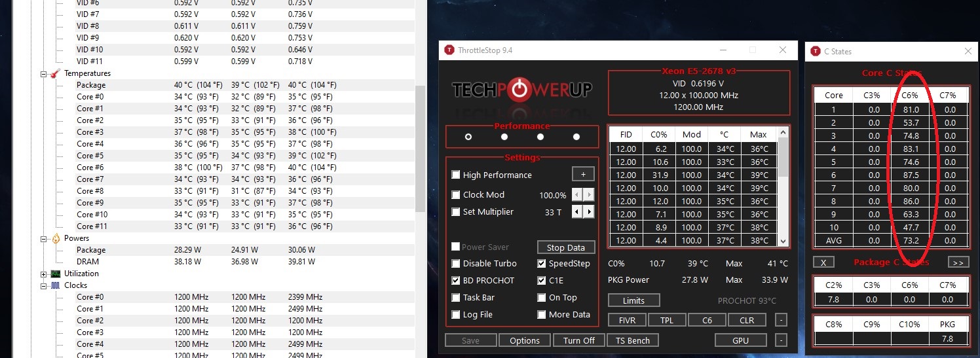This screenshot has height=358, width=980.
Task: Increase Set Multiplier with the right arrow
Action: [589, 211]
